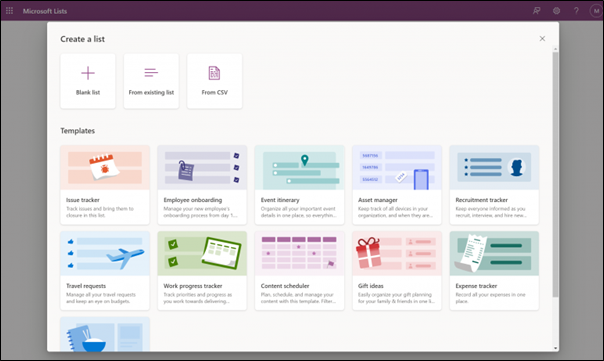This screenshot has width=604, height=361.
Task: Select the Expense tracker template thumbnail
Action: coord(494,254)
